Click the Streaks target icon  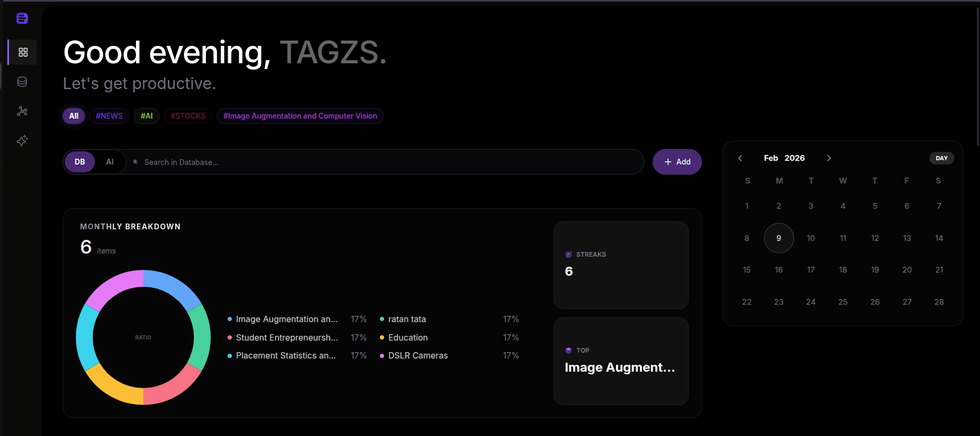[569, 255]
